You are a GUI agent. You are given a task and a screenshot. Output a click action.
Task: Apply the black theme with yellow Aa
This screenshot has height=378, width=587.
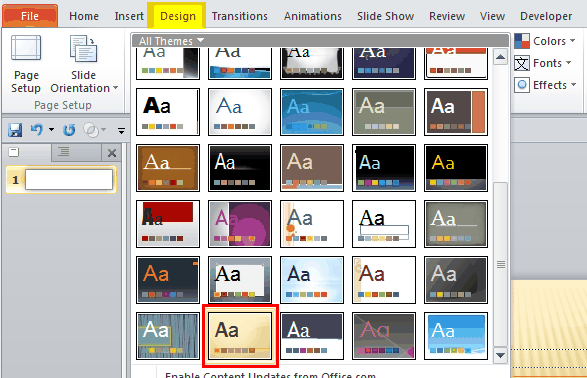point(456,168)
